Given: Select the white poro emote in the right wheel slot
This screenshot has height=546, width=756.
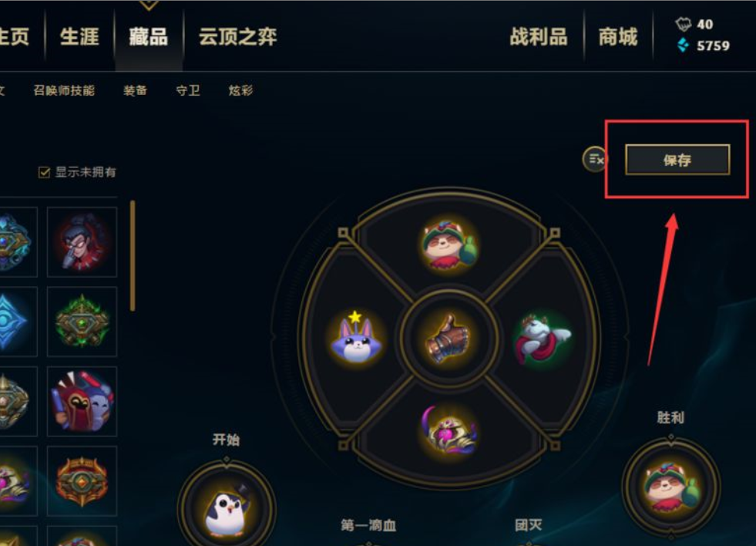Looking at the screenshot, I should click(x=543, y=338).
